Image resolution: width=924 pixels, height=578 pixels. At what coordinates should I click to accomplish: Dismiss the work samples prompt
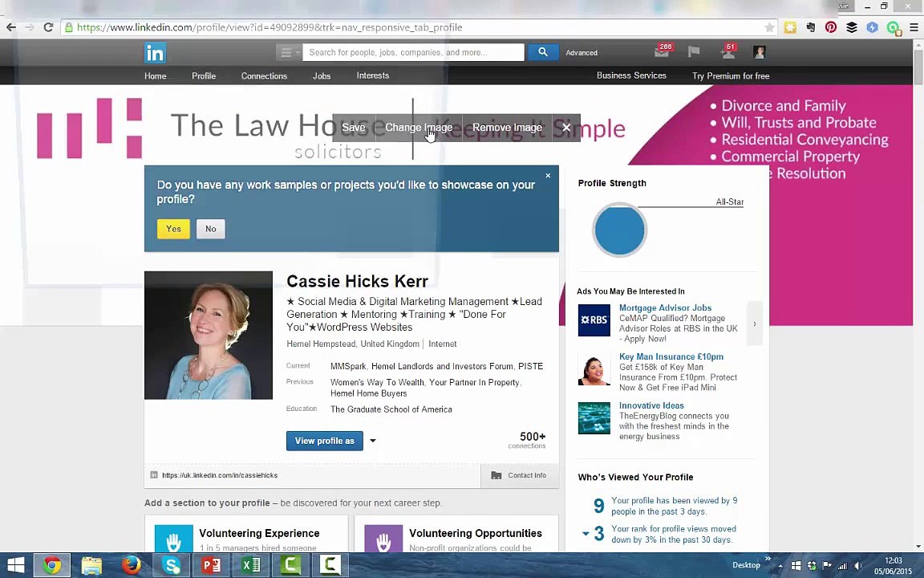548,176
